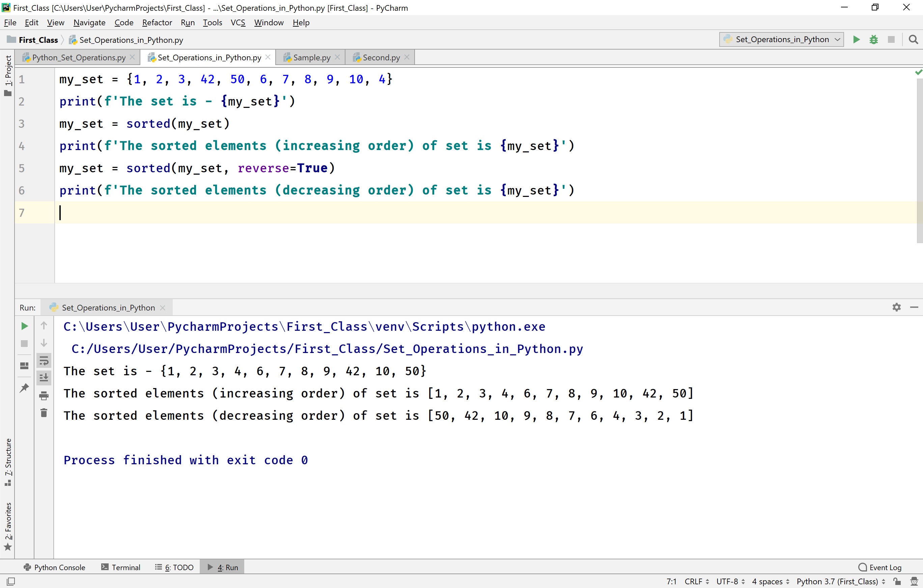
Task: Start debugging with the bug icon
Action: coord(874,39)
